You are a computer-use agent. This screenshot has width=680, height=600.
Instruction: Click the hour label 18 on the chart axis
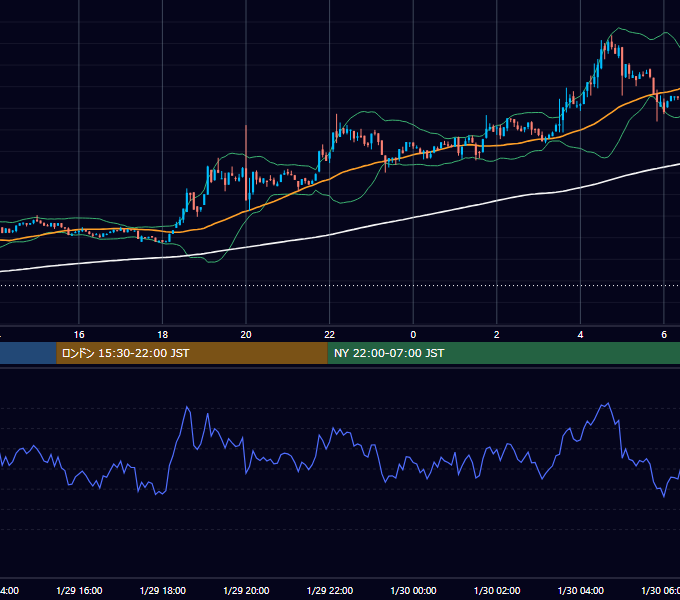click(x=163, y=335)
